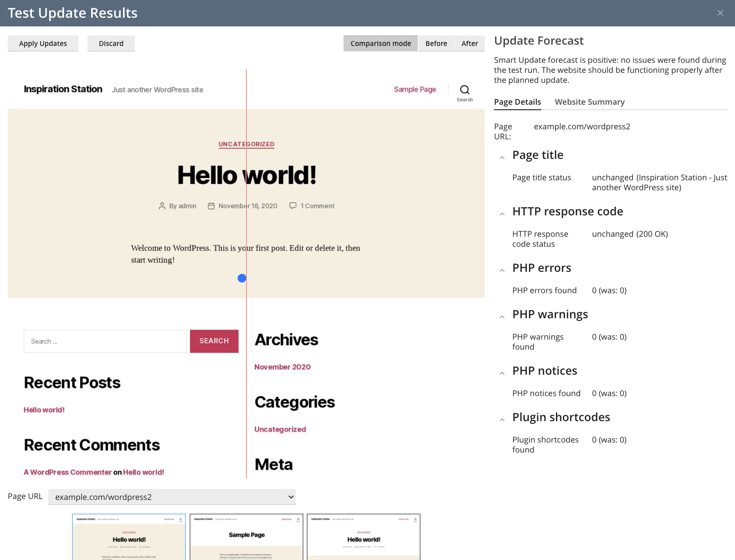Screen dimensions: 735x560
Task: Collapse the HTTP response code section
Action: pos(502,214)
